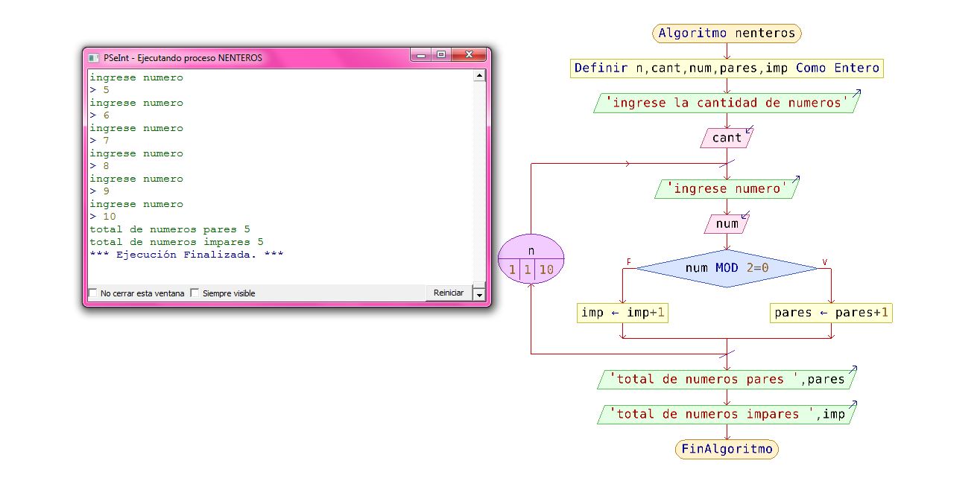Select the "num" input shape
Viewport: 980px width, 478px height.
pos(726,223)
